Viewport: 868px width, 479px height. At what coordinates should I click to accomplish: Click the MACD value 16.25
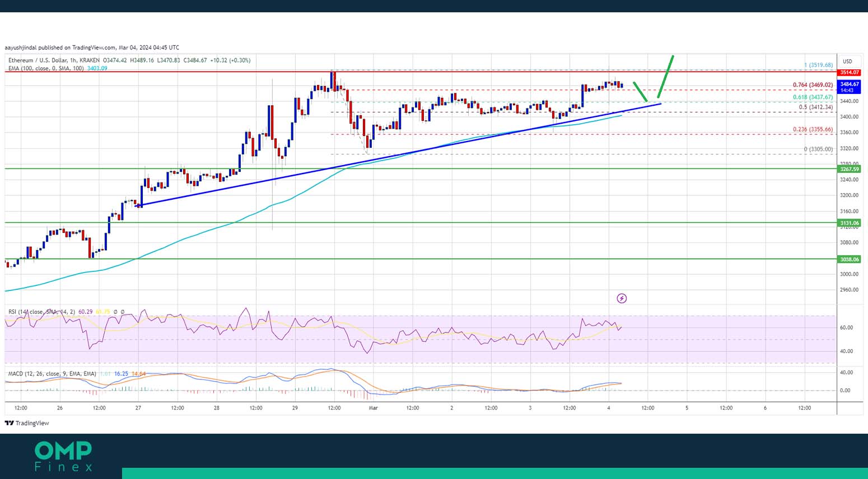pyautogui.click(x=121, y=374)
